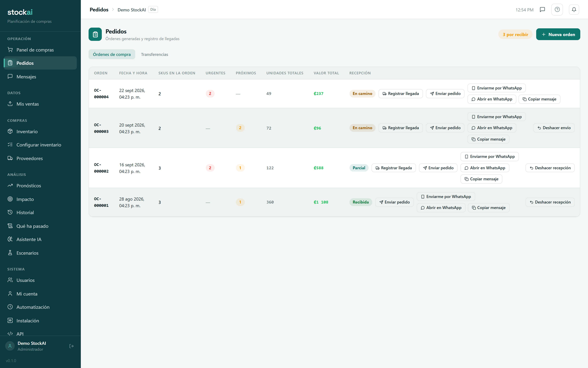Click the Escenarios flask icon
The image size is (588, 368).
click(10, 253)
